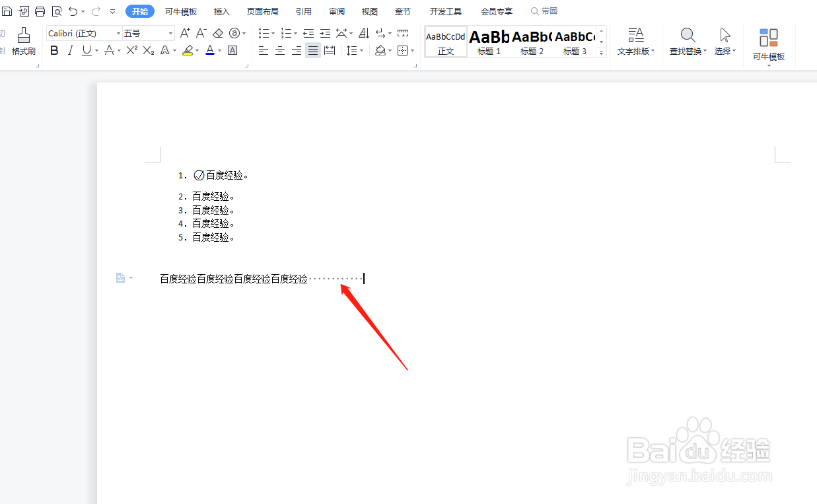Click the Increase Indent icon
The height and width of the screenshot is (504, 817).
325,33
